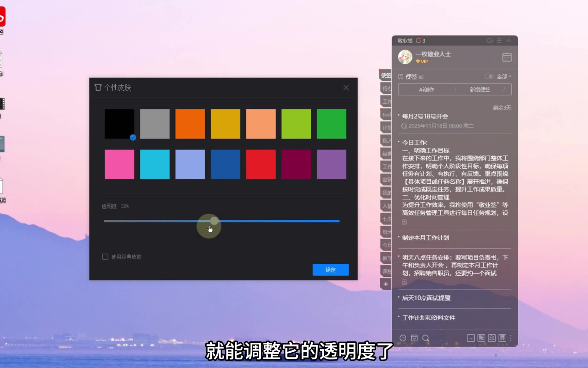Select the purple skin color swatch
The height and width of the screenshot is (368, 588).
tap(331, 164)
